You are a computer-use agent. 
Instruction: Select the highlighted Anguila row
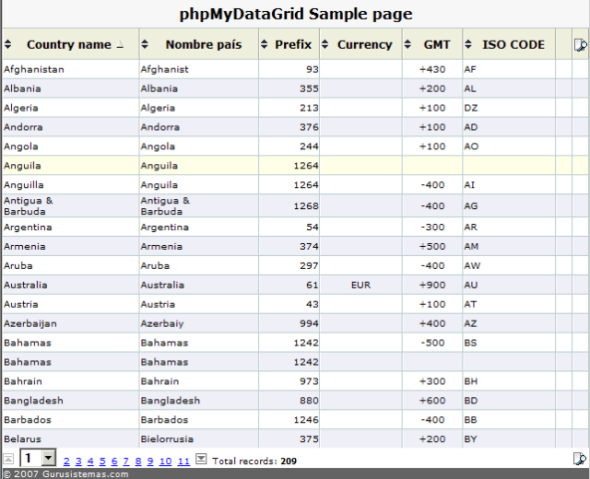click(x=296, y=166)
